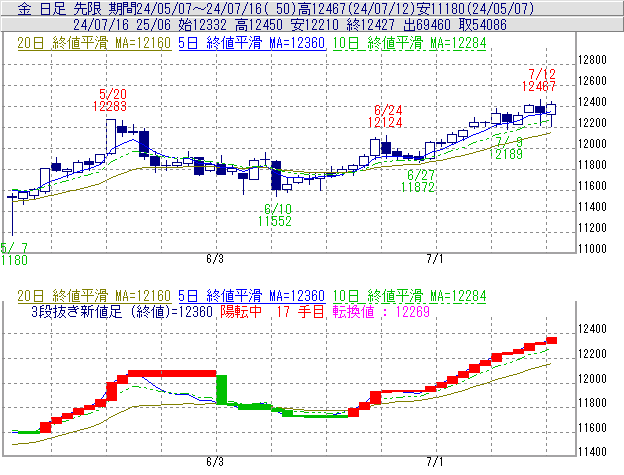The height and width of the screenshot is (475, 624).
Task: Click the 5/7 1180 starting low label
Action: [x=14, y=254]
